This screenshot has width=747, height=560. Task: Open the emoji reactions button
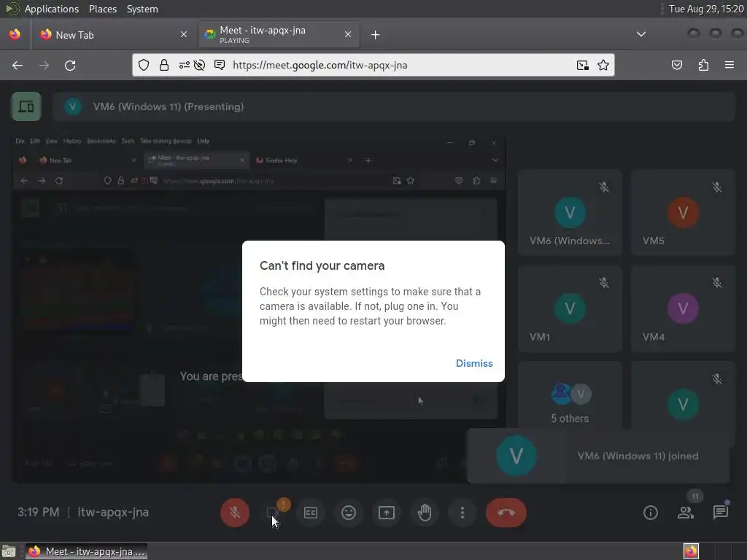349,513
